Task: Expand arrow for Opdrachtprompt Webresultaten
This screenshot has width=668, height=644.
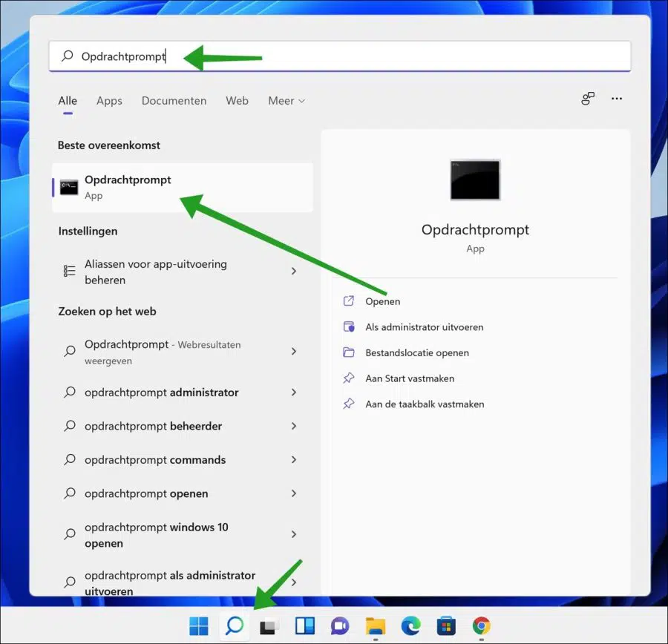Action: click(x=293, y=351)
